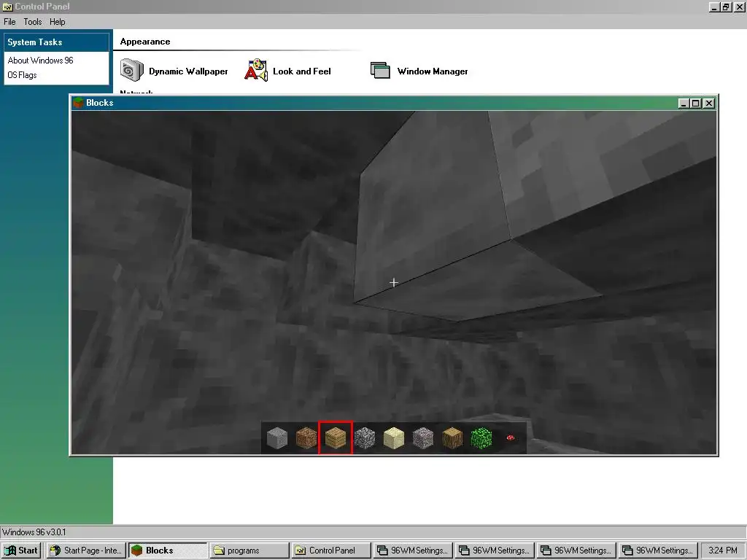
Task: Click the System Tasks header
Action: [x=56, y=42]
